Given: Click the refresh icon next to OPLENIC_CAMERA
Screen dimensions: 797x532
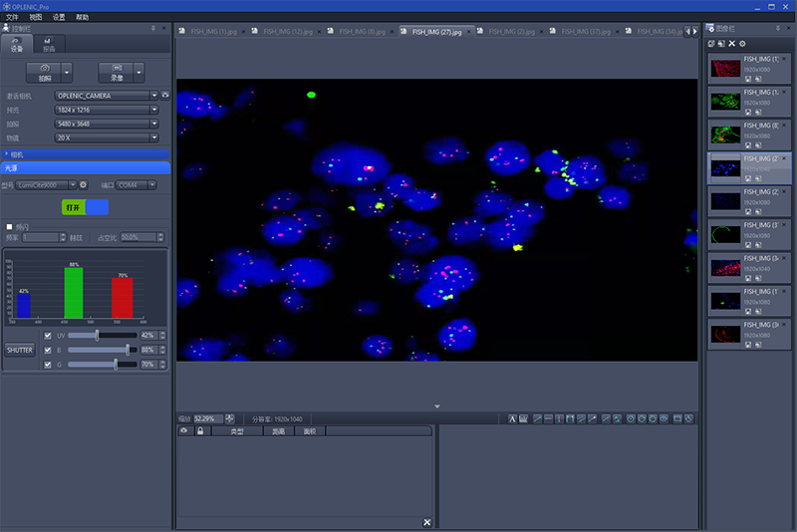Looking at the screenshot, I should point(165,96).
